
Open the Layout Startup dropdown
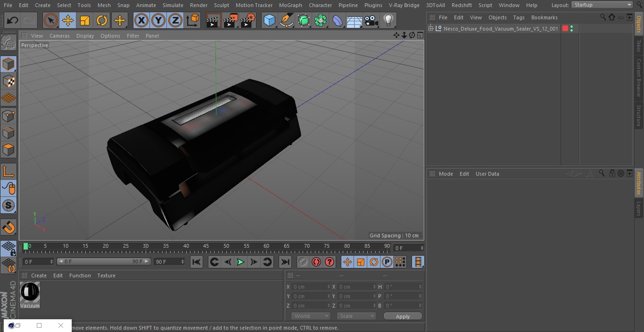[602, 5]
